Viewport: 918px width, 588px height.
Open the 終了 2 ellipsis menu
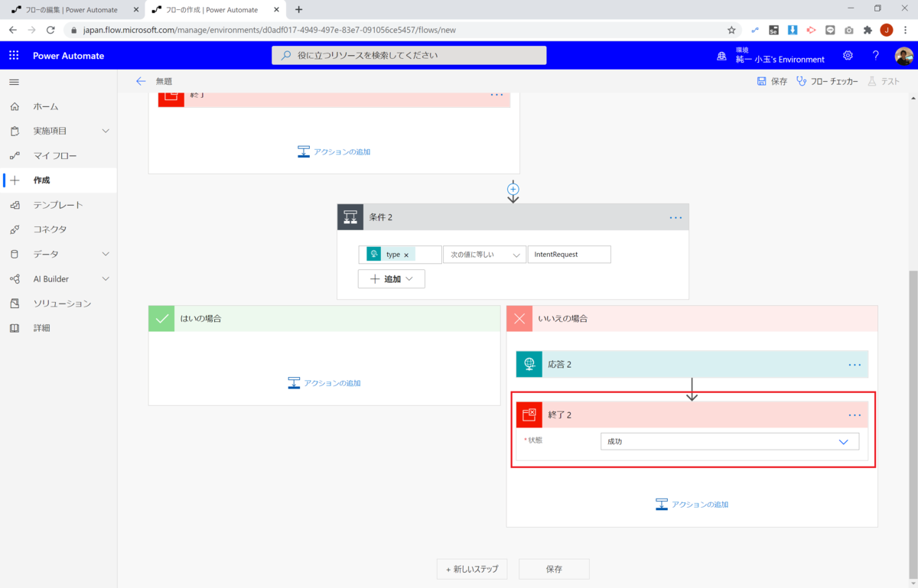pos(855,414)
